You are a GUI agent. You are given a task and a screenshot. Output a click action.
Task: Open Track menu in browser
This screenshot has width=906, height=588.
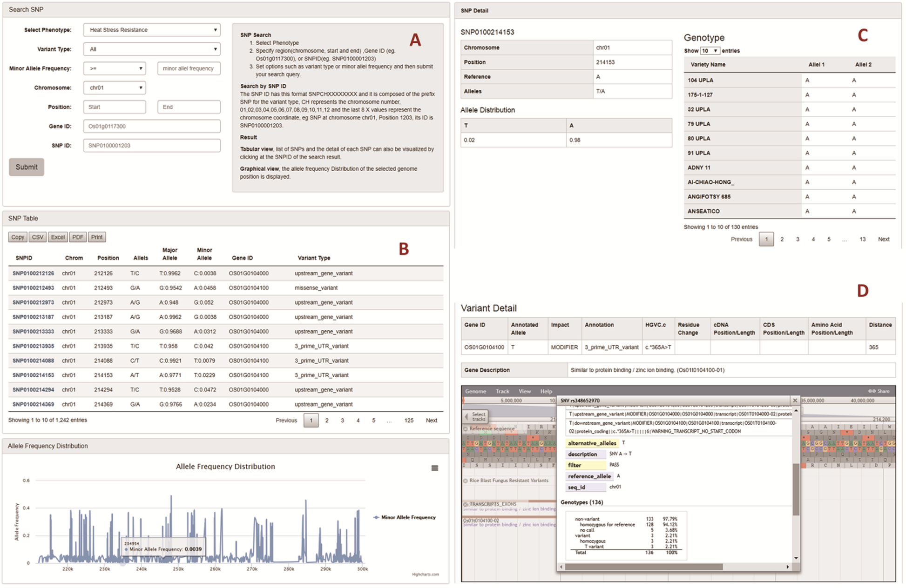502,391
